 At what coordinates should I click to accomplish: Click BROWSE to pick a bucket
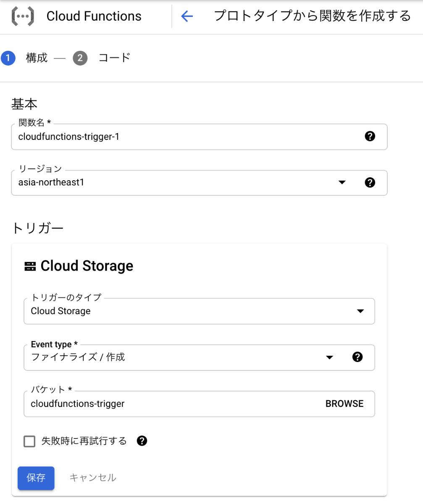pyautogui.click(x=344, y=404)
